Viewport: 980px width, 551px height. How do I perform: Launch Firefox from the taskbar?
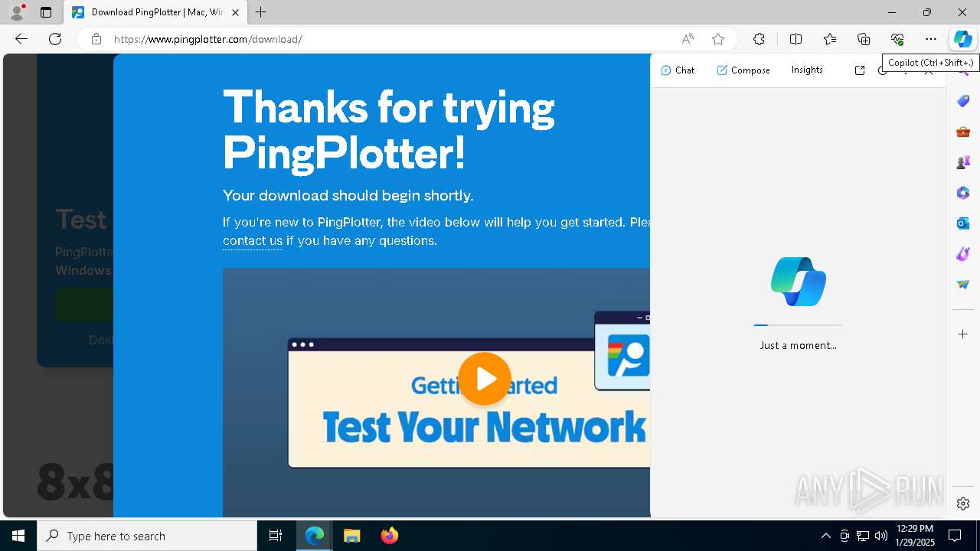point(389,536)
